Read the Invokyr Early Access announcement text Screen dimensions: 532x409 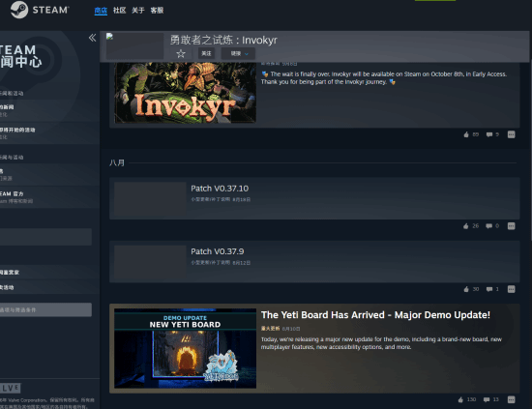tap(384, 78)
